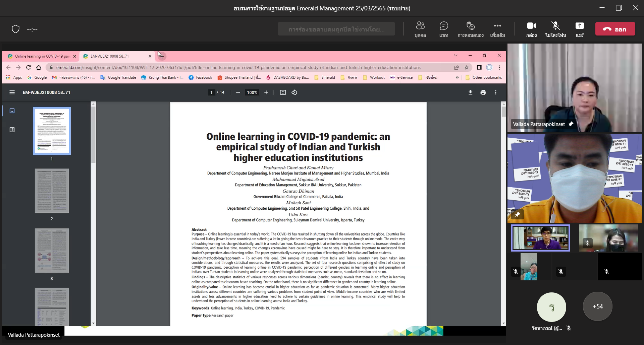This screenshot has width=644, height=345.
Task: Click the PDF zoom in plus button
Action: (266, 92)
